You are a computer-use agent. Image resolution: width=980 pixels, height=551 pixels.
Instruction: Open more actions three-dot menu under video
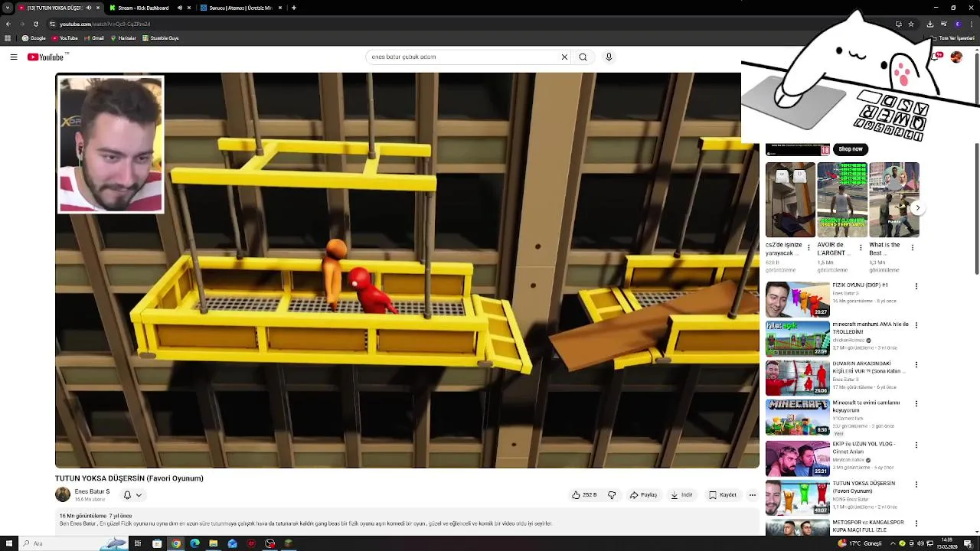753,495
